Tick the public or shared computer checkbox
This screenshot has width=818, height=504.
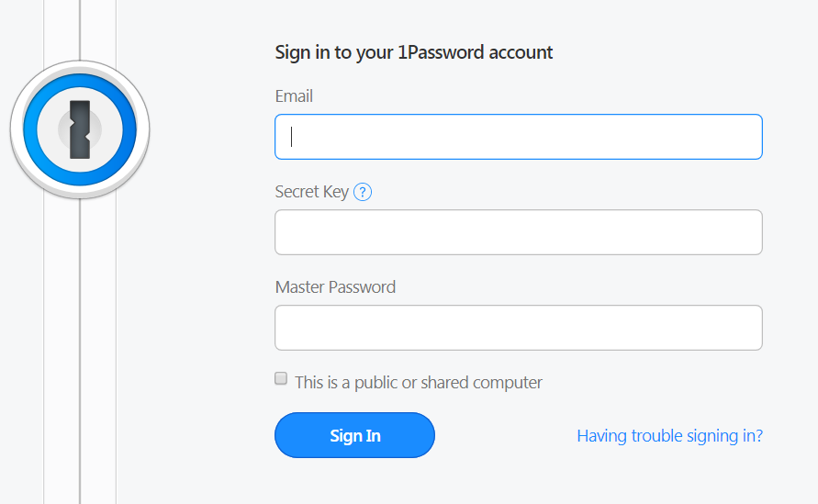tap(281, 378)
